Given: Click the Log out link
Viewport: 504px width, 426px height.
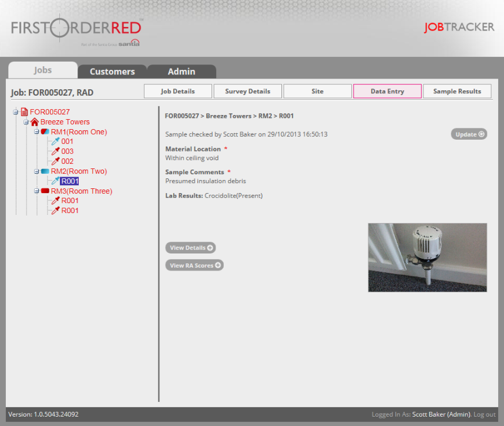Looking at the screenshot, I should coord(485,414).
